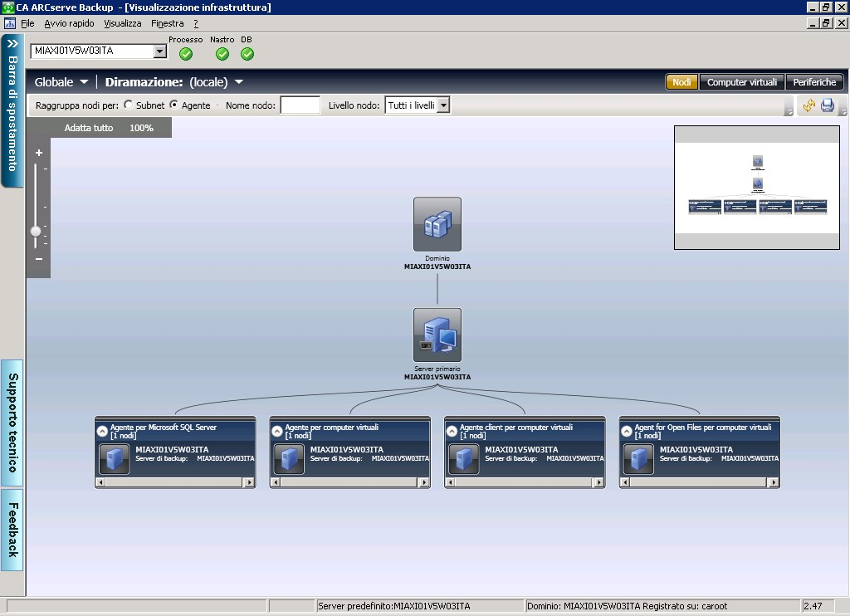The width and height of the screenshot is (850, 616).
Task: Click the Dominio node icon
Action: click(x=437, y=224)
